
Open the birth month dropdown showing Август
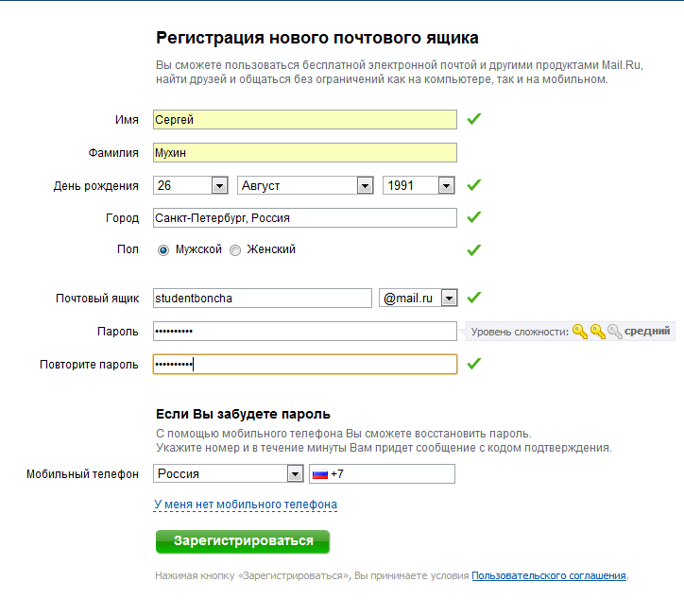(x=365, y=186)
